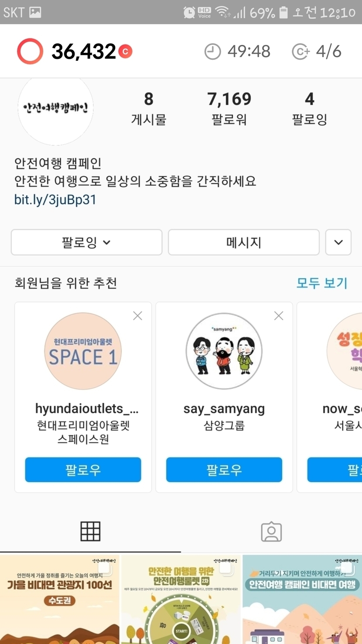Image resolution: width=362 pixels, height=644 pixels.
Task: Tap the clock timer icon
Action: point(212,51)
